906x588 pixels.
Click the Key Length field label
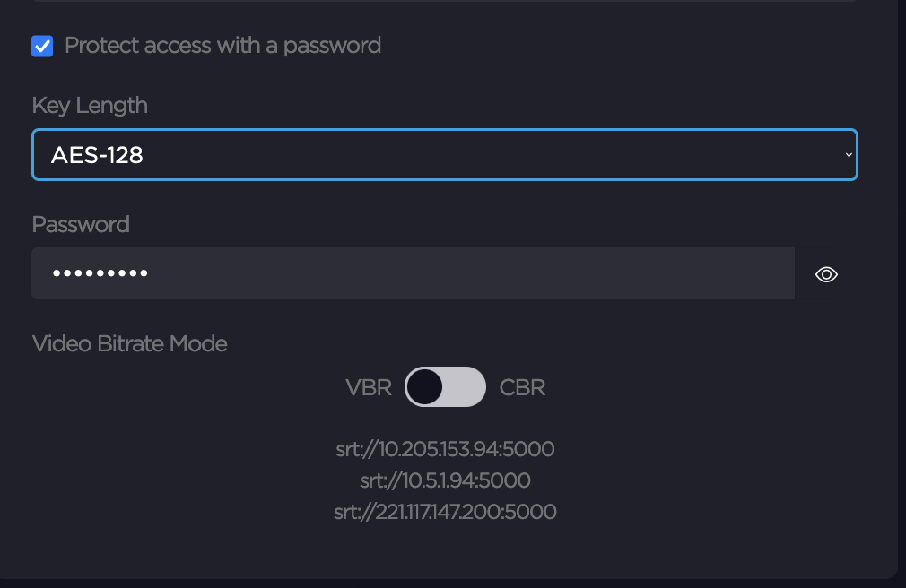click(x=90, y=105)
